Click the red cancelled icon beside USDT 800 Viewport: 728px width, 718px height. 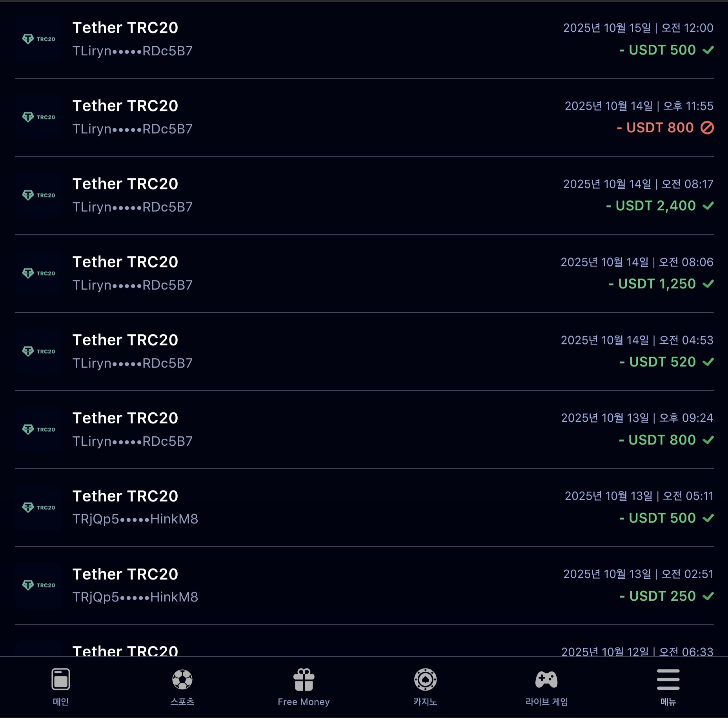[707, 128]
